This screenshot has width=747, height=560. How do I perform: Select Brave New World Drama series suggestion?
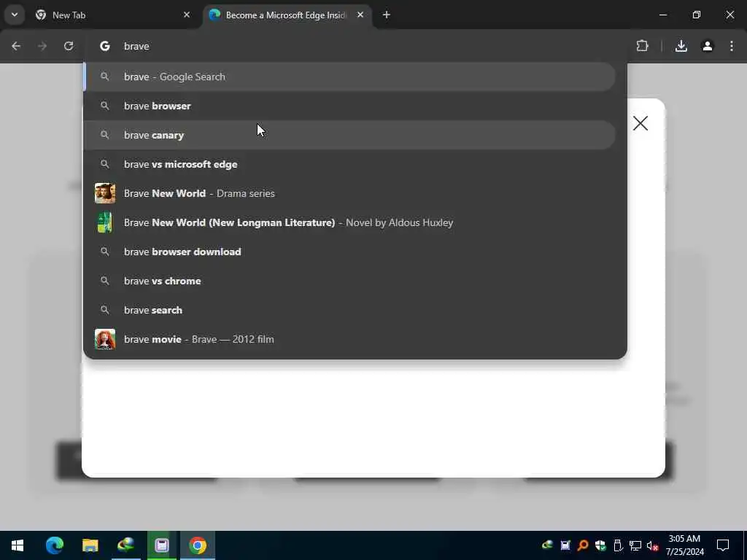[349, 193]
